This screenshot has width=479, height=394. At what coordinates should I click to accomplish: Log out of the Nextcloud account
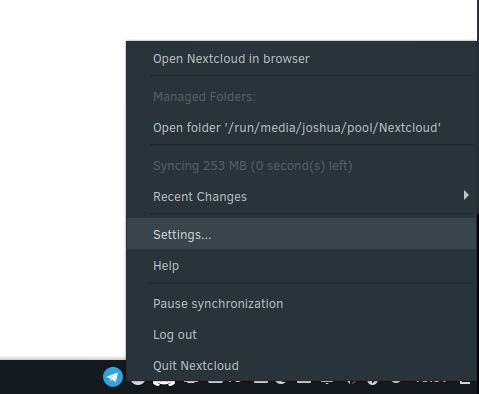click(x=302, y=335)
